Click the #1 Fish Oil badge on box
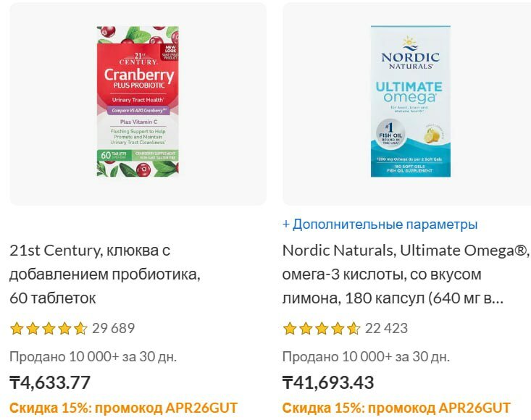 (390, 136)
